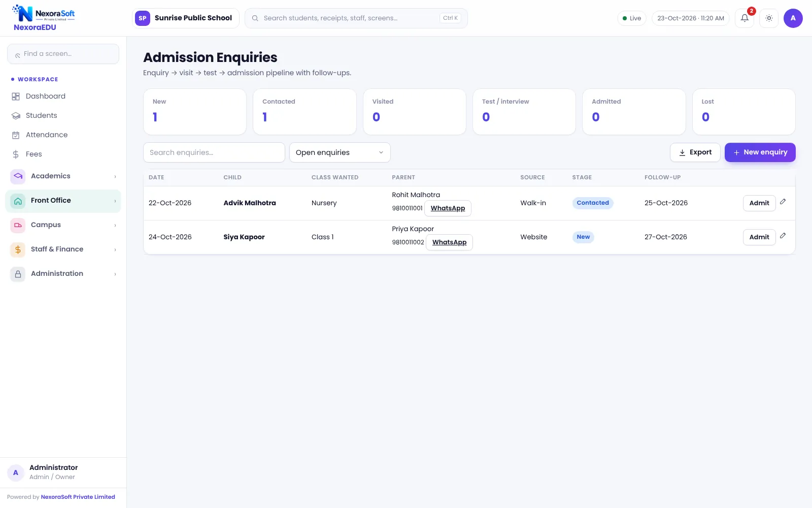Expand the Administration chevron
Screen dimensions: 812x508
(x=115, y=274)
